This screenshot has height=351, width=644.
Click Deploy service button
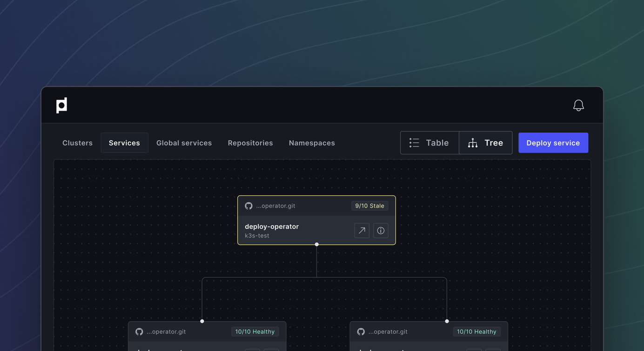[x=553, y=143]
